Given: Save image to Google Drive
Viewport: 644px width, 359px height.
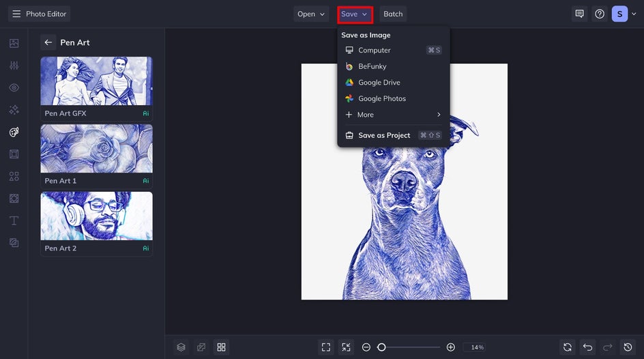Looking at the screenshot, I should coord(393,82).
